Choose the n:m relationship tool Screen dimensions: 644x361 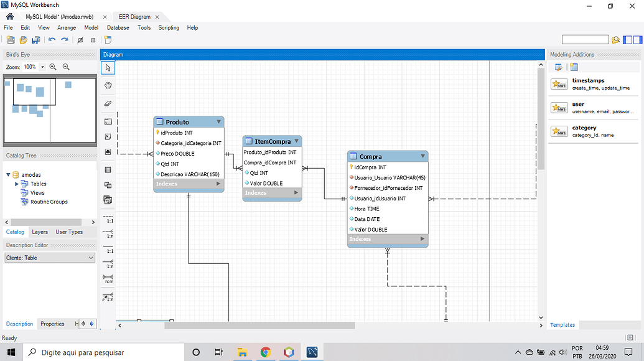[x=108, y=278]
